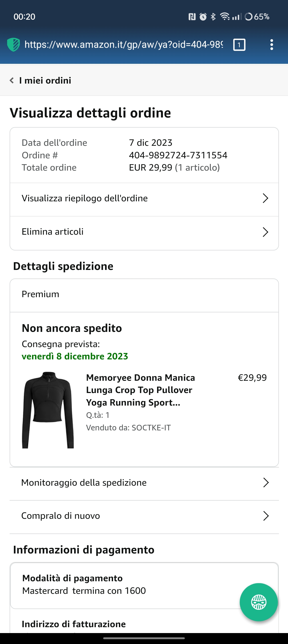The height and width of the screenshot is (644, 288).
Task: Open Elimina articoli arrow
Action: coord(265,232)
